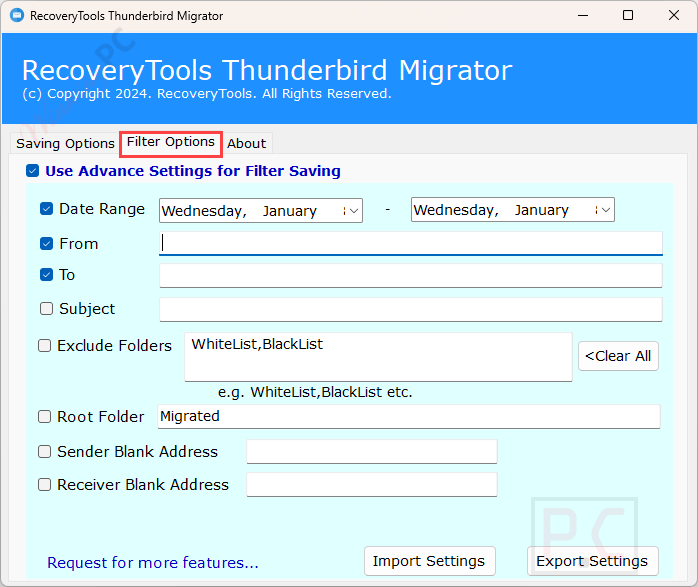
Task: Click the Import Settings button
Action: [428, 561]
